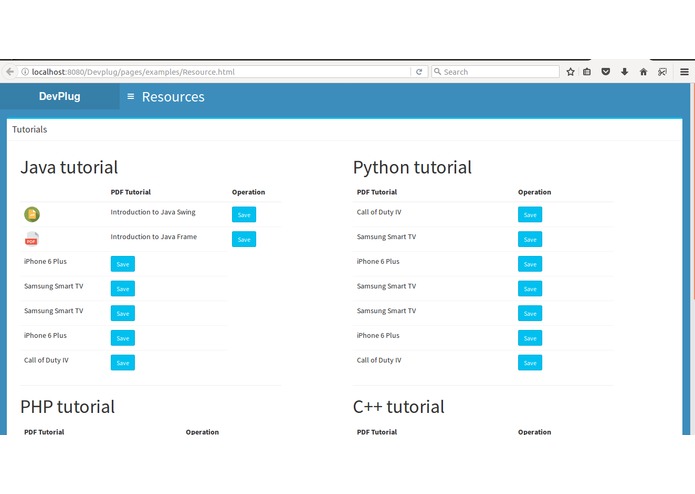This screenshot has height=494, width=695.
Task: Select the Tutorials panel heading
Action: (x=30, y=129)
